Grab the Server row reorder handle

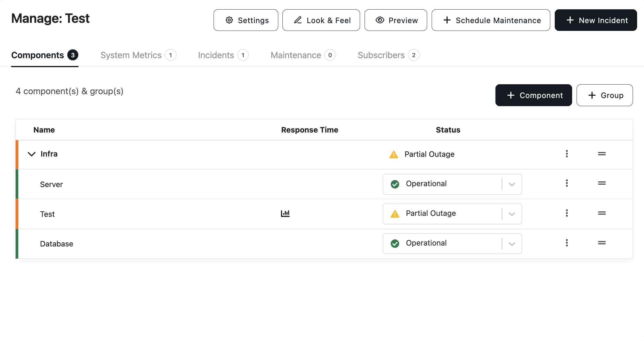point(602,183)
